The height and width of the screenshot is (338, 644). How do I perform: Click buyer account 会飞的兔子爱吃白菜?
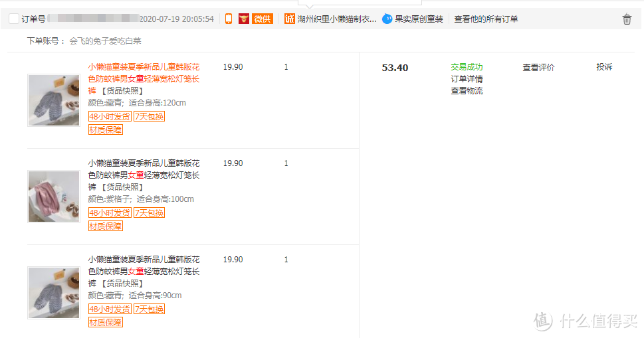click(x=105, y=41)
